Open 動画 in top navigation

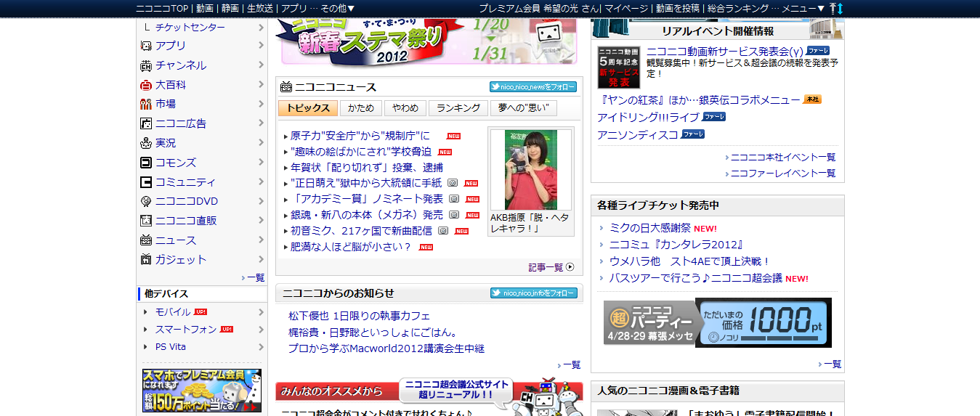[x=204, y=8]
